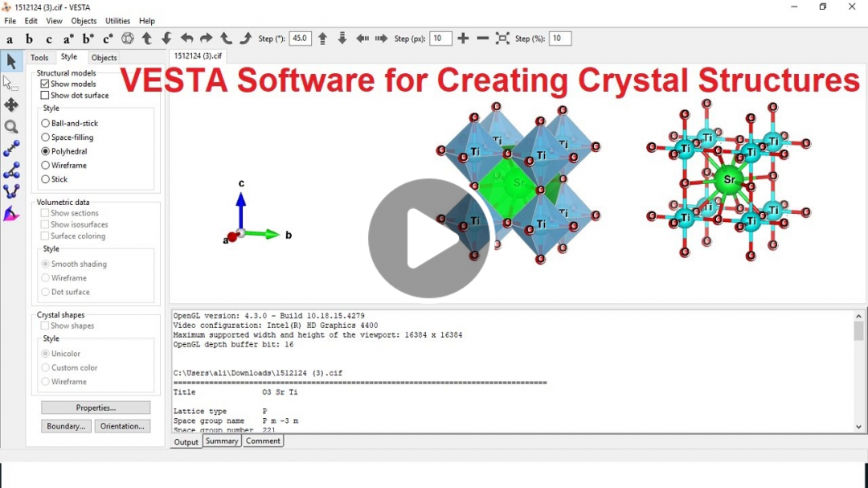
Task: Open the View menu
Action: pos(55,21)
